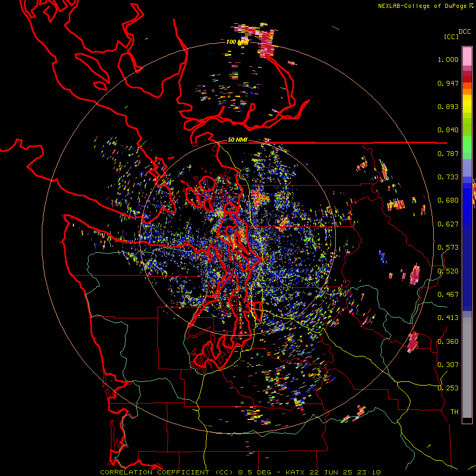Pick the bright green swatch on the color bar
This screenshot has height=476, width=476.
[467, 144]
